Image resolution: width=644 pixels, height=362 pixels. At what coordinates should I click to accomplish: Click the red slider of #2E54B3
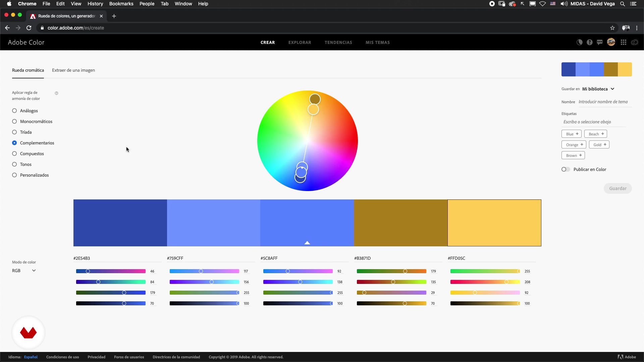[111, 271]
